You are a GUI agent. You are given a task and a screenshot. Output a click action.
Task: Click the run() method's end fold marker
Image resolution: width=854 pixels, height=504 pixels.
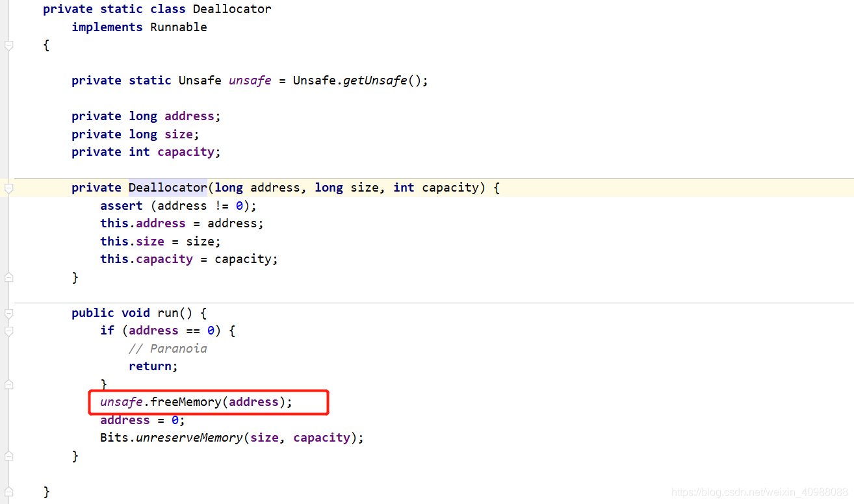[x=8, y=456]
